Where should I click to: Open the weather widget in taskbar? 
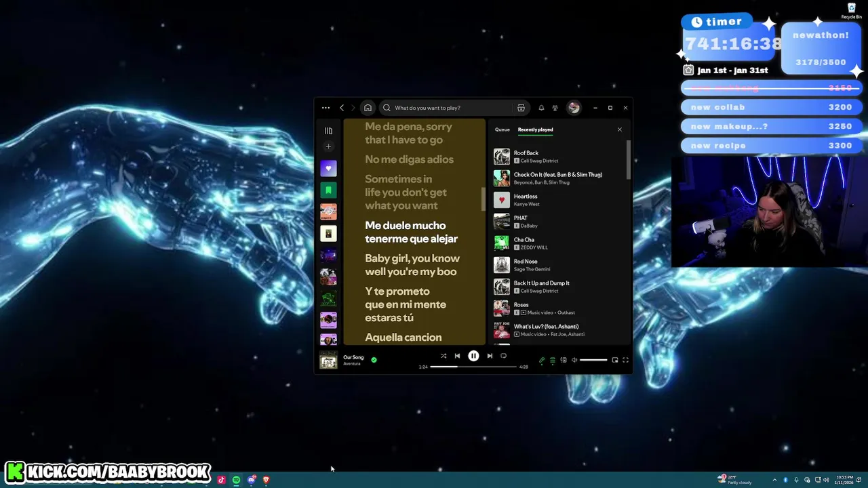735,480
